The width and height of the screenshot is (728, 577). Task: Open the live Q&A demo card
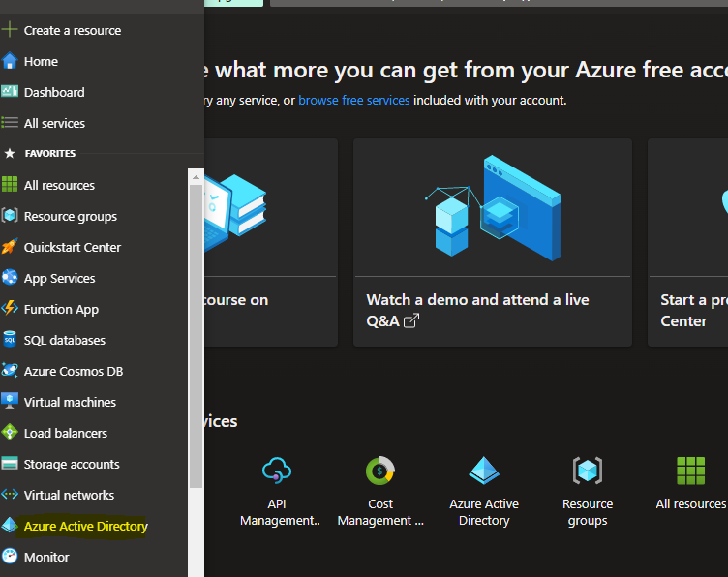click(x=492, y=242)
